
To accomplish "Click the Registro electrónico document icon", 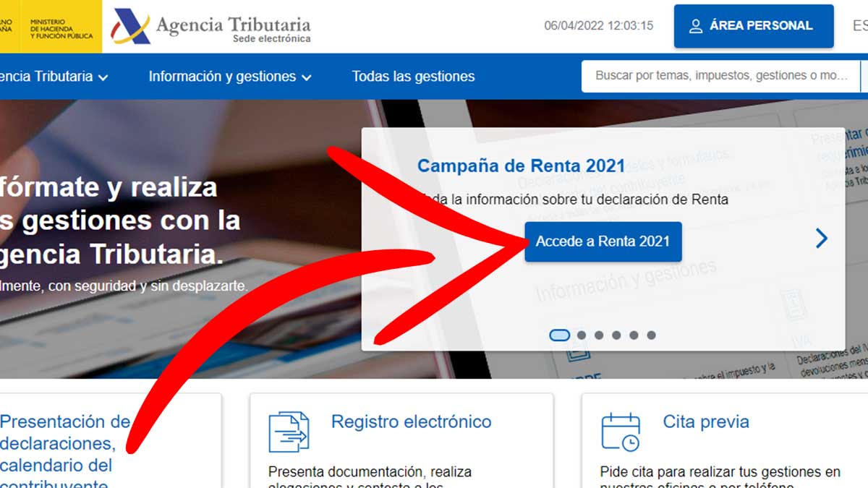I will tap(288, 432).
